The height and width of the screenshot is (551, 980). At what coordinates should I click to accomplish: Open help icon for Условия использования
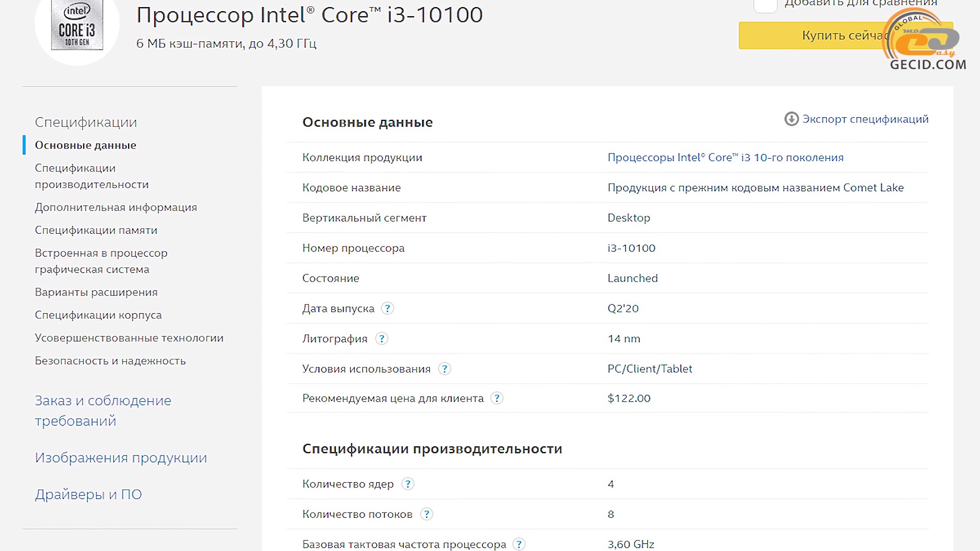pyautogui.click(x=445, y=368)
